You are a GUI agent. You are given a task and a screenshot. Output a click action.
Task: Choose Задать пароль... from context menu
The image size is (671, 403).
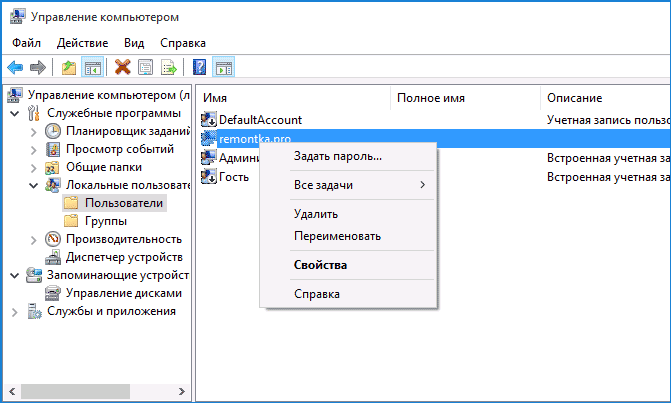(x=337, y=157)
